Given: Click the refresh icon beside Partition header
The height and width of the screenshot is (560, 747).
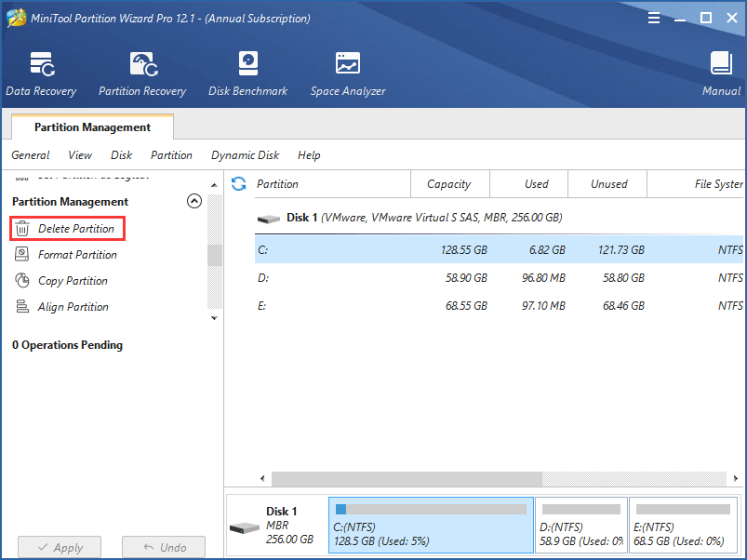Looking at the screenshot, I should pos(239,184).
